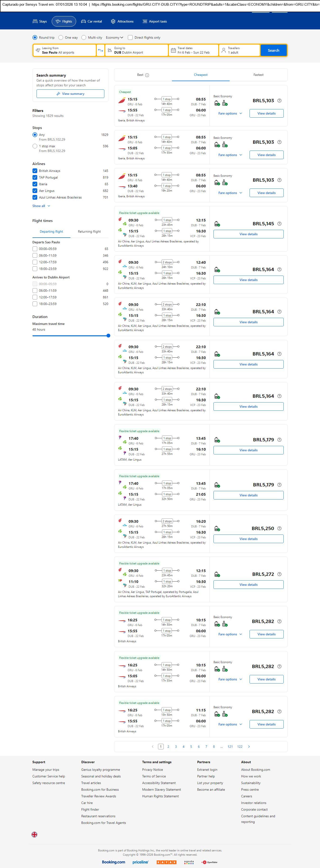The width and height of the screenshot is (320, 868).
Task: Click the swap origin and destination arrows icon
Action: [101, 51]
